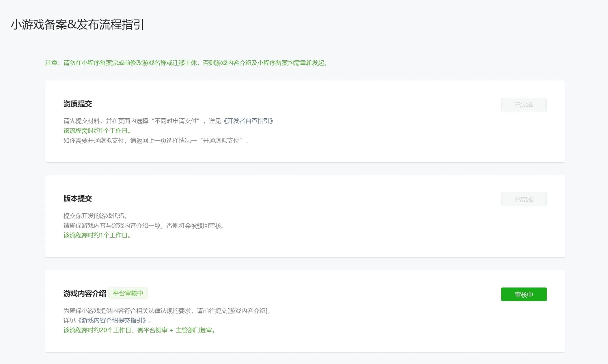Click the 已完成 button in 资质提交 card
Screen dimensions: 608x364
click(524, 105)
